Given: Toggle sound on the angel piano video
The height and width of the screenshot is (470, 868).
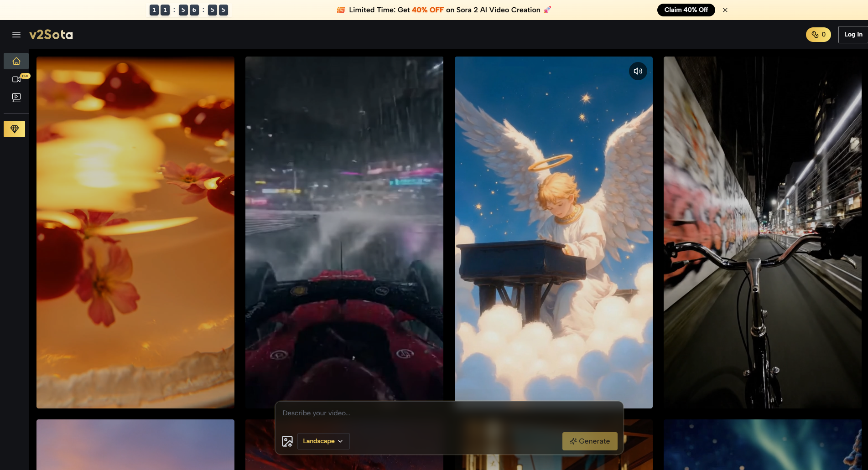Looking at the screenshot, I should click(x=638, y=71).
